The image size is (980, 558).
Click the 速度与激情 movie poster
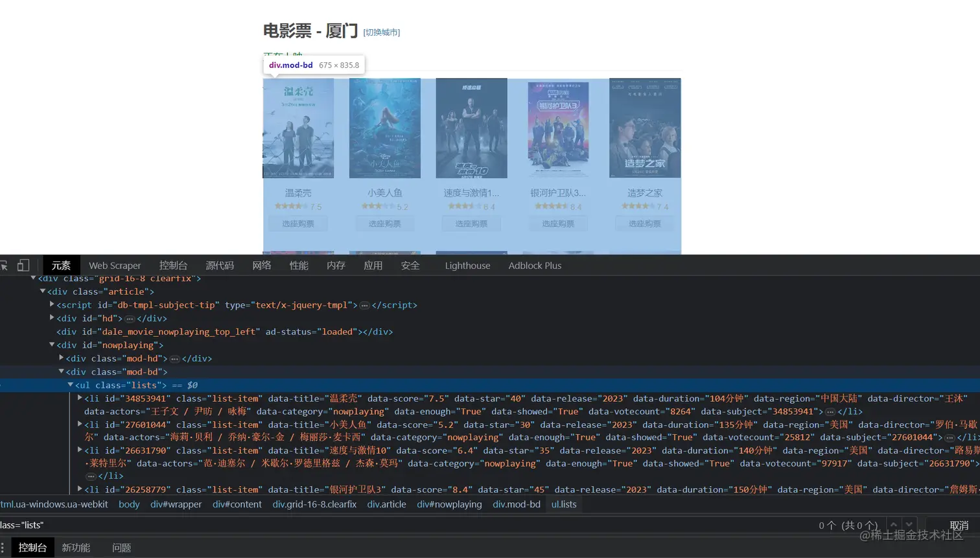pos(472,128)
